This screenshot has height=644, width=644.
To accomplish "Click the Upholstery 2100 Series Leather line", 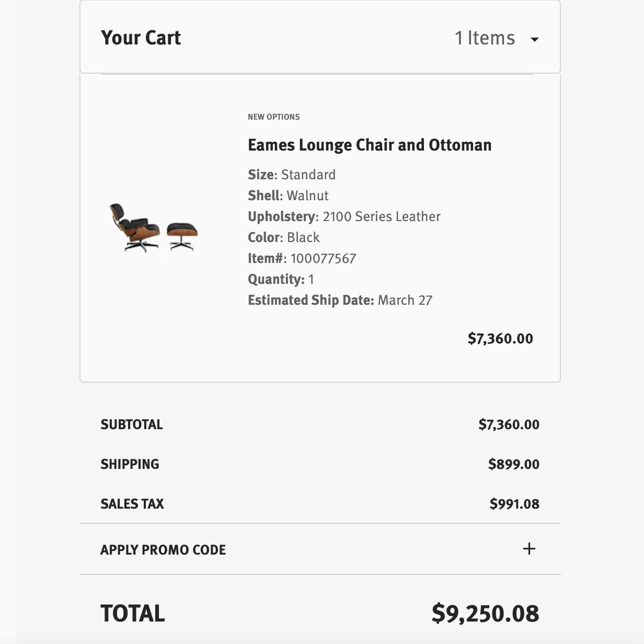I will tap(344, 216).
